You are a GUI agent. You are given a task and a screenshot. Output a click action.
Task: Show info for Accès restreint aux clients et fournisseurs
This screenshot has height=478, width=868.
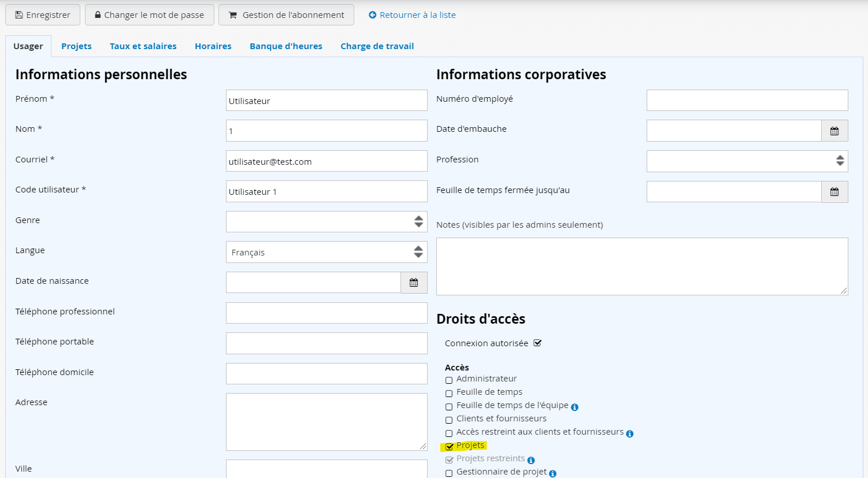tap(629, 433)
